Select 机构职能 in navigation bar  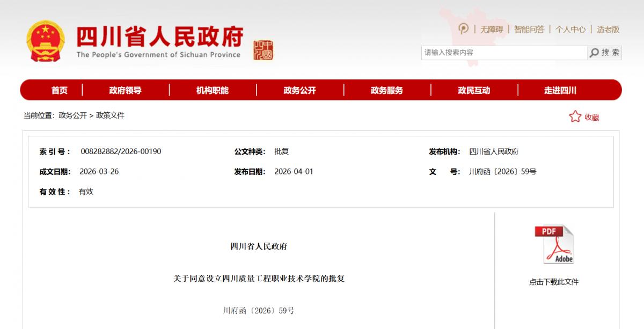click(213, 90)
